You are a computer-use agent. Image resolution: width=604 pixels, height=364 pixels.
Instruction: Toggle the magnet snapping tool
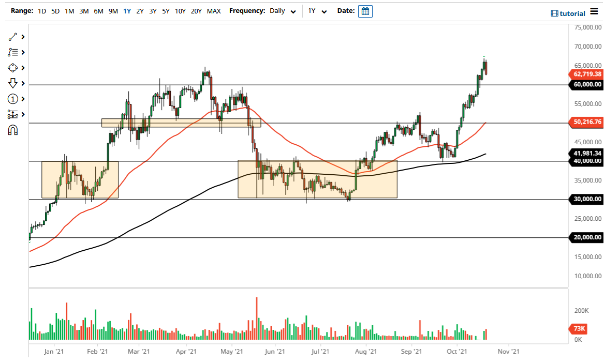(12, 130)
